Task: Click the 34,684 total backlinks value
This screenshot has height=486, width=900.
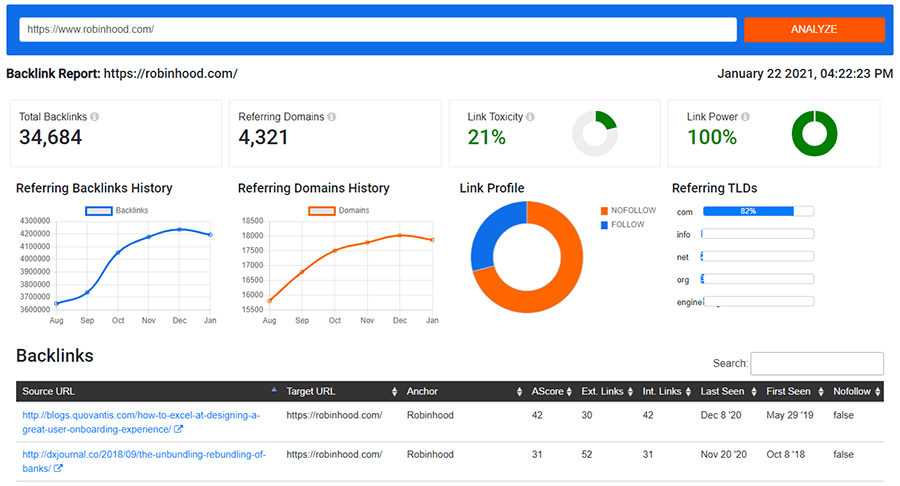Action: [51, 137]
